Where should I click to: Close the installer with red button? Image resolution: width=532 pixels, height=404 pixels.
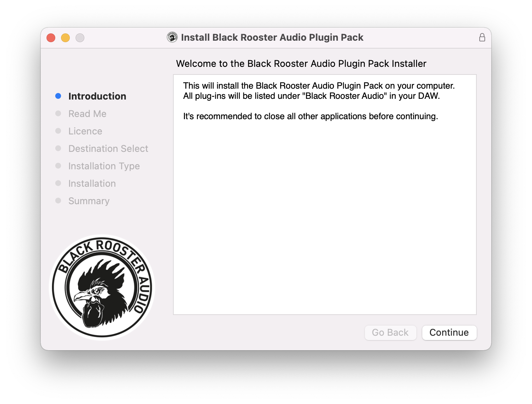point(51,37)
